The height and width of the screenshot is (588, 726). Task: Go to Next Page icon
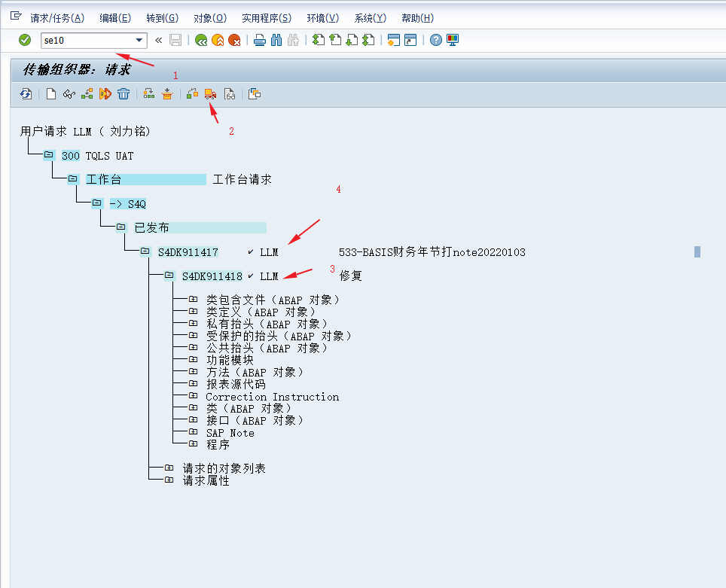pyautogui.click(x=352, y=41)
